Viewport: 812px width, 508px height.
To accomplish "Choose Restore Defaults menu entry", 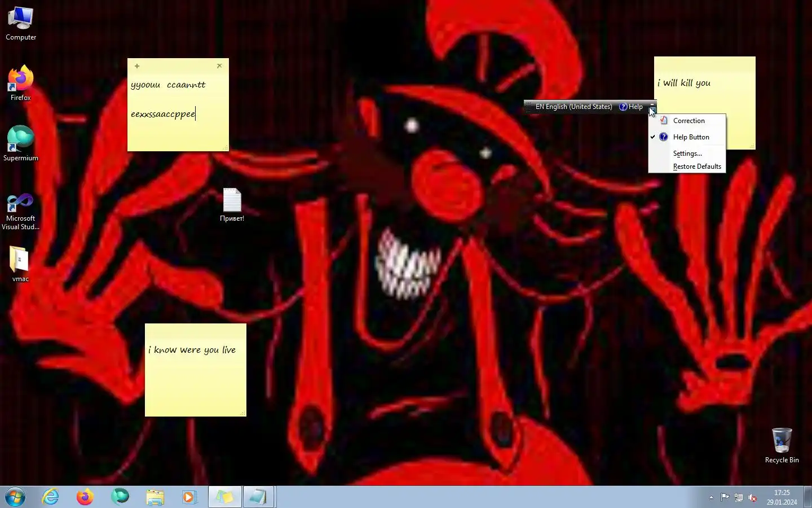I will coord(687,167).
